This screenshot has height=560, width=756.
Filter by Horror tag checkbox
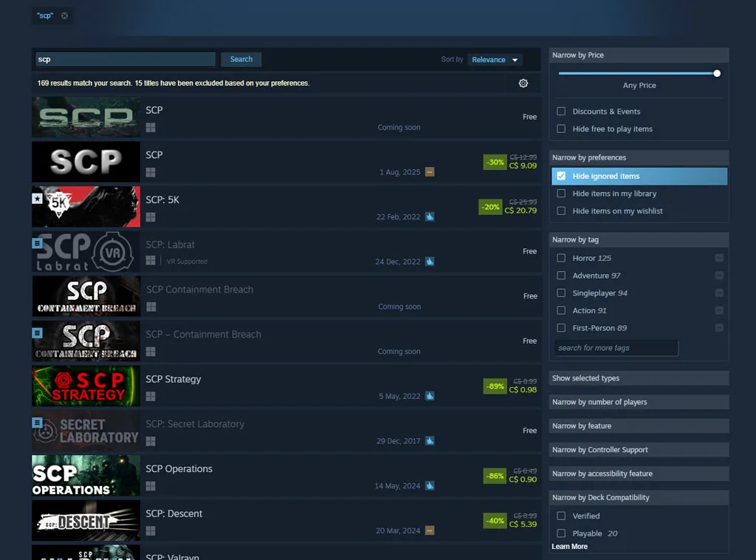tap(561, 258)
